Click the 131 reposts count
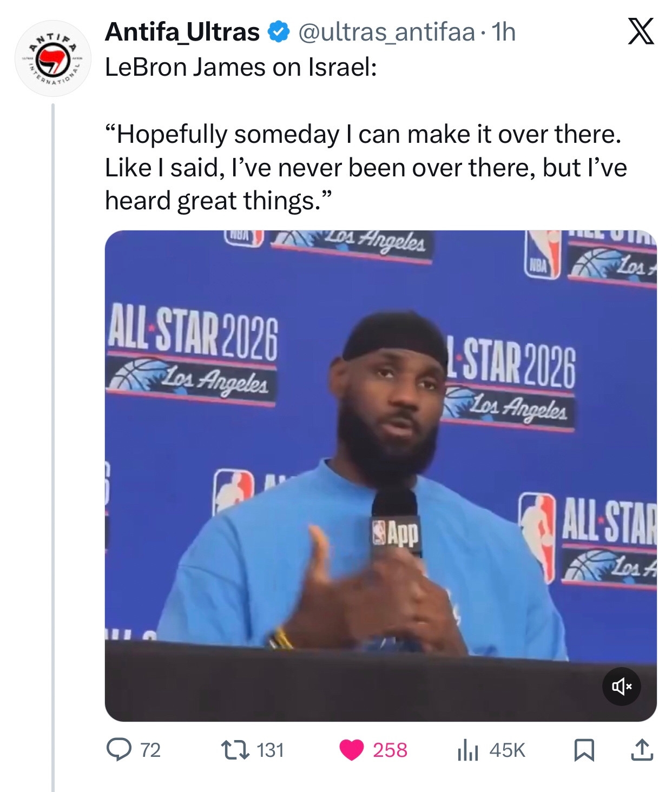The height and width of the screenshot is (792, 672). point(271,750)
